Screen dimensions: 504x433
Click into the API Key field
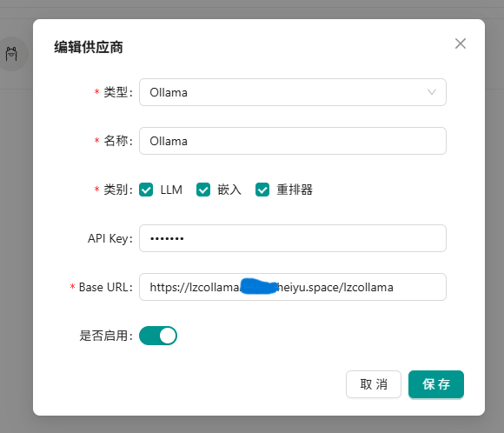293,238
